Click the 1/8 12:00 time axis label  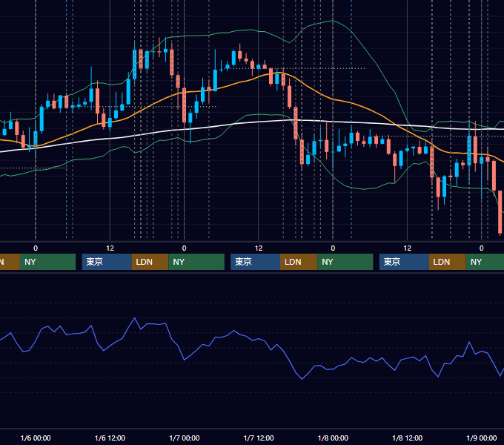[407, 438]
